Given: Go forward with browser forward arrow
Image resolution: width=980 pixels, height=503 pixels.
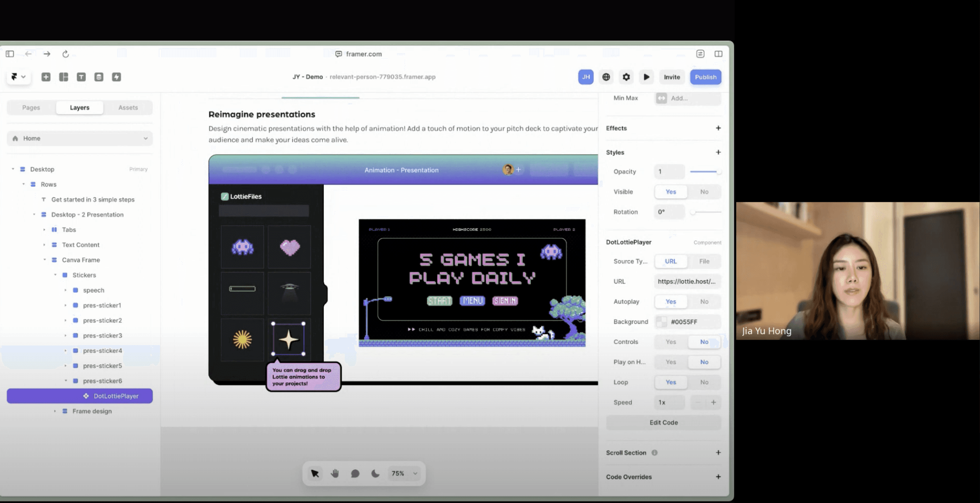Looking at the screenshot, I should point(47,54).
